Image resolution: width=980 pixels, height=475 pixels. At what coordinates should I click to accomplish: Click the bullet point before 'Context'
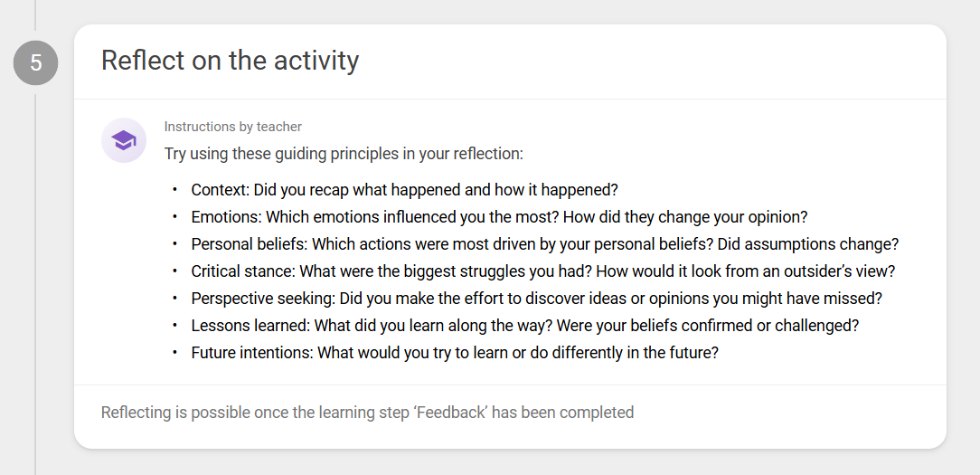[x=175, y=189]
